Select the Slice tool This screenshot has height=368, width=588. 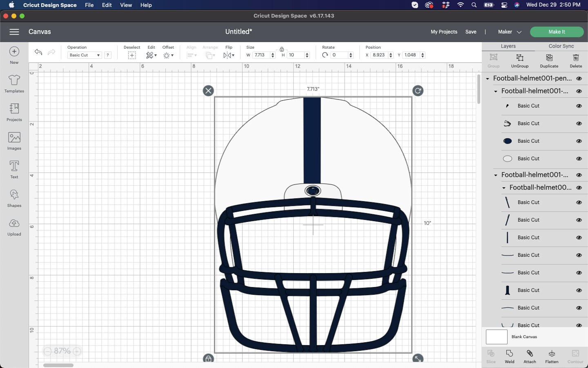coord(490,356)
